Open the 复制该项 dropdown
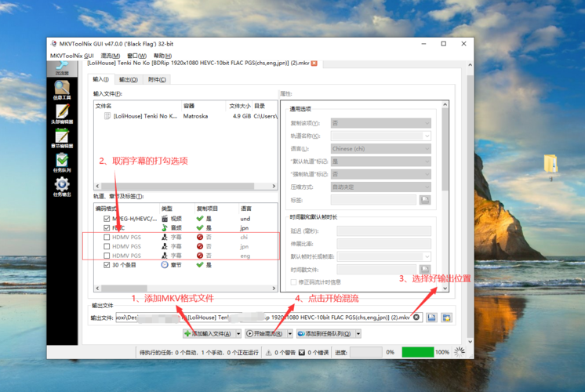Screen dimensions: 585x392 point(380,123)
